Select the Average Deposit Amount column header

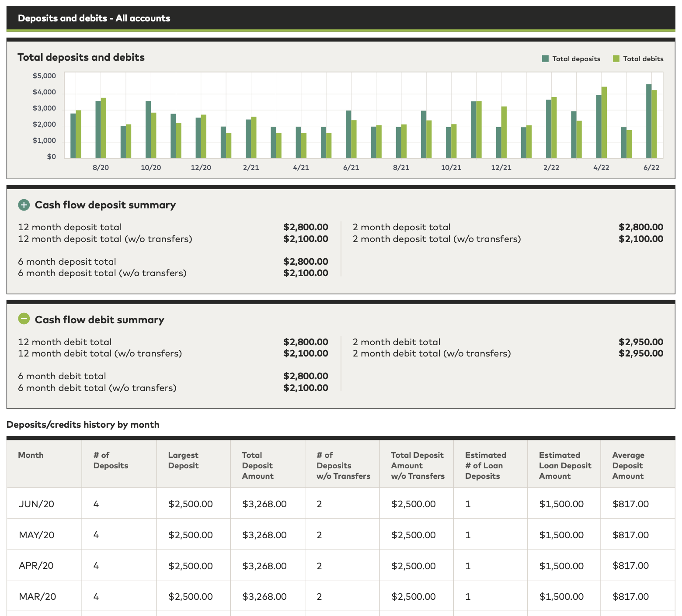(x=628, y=466)
